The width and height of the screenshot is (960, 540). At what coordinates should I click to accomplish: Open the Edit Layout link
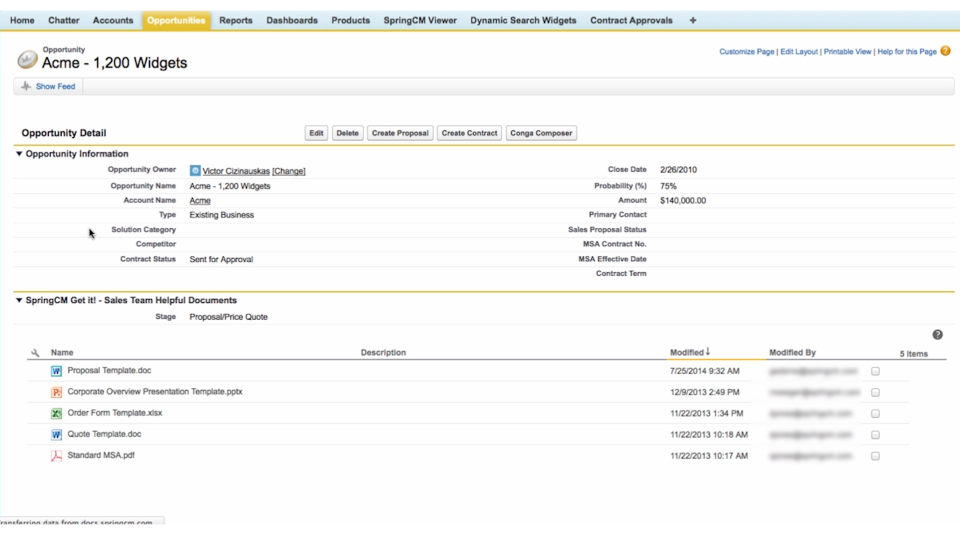tap(799, 51)
